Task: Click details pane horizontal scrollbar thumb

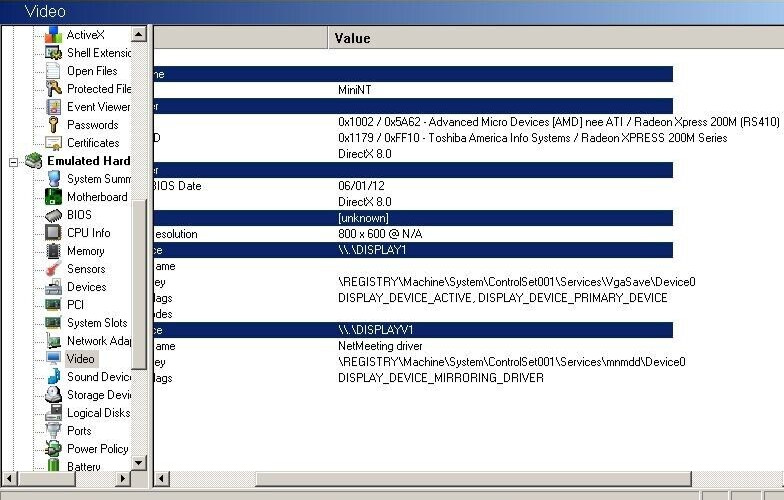Action: 474,478
